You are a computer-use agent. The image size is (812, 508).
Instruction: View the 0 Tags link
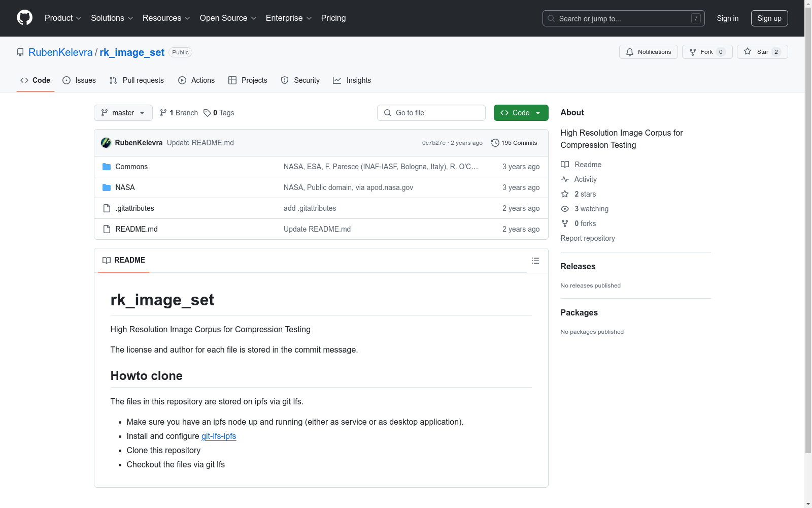(219, 113)
